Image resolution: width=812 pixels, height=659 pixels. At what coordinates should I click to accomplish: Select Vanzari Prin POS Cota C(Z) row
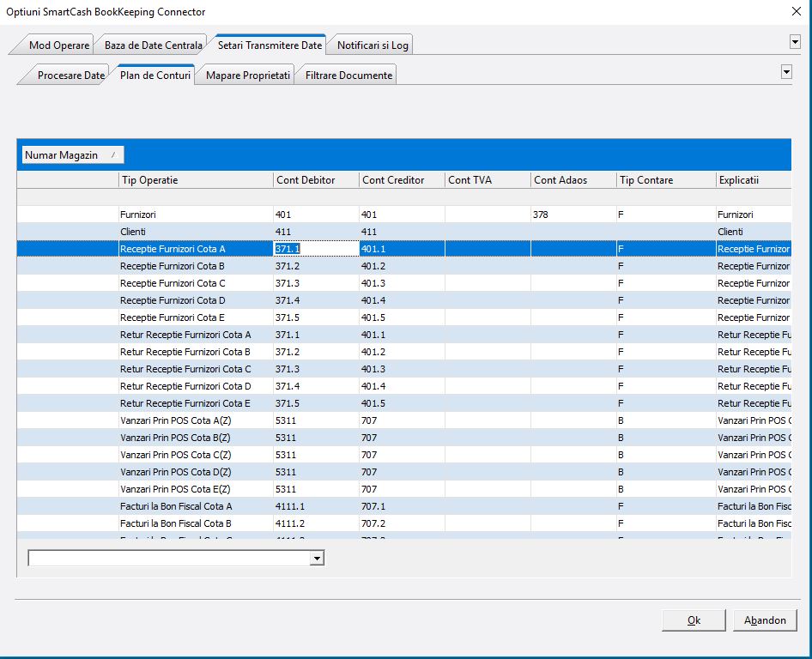tap(404, 454)
